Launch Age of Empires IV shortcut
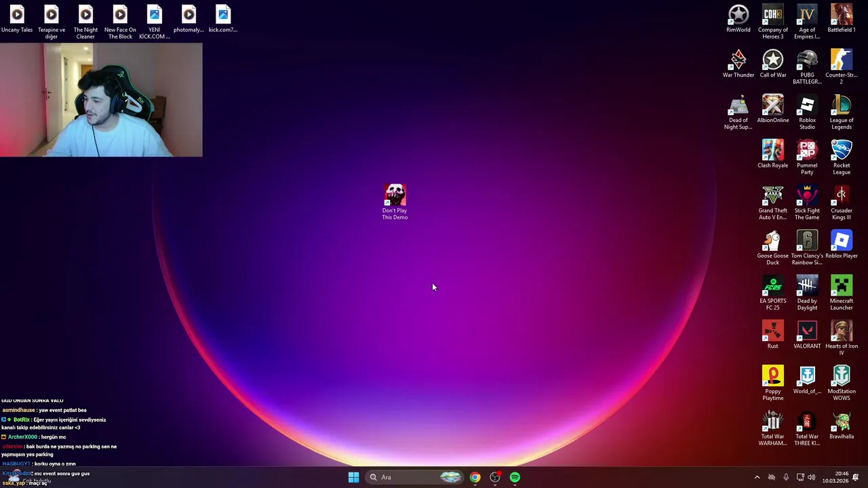Screen dimensions: 868x488 pyautogui.click(x=807, y=22)
